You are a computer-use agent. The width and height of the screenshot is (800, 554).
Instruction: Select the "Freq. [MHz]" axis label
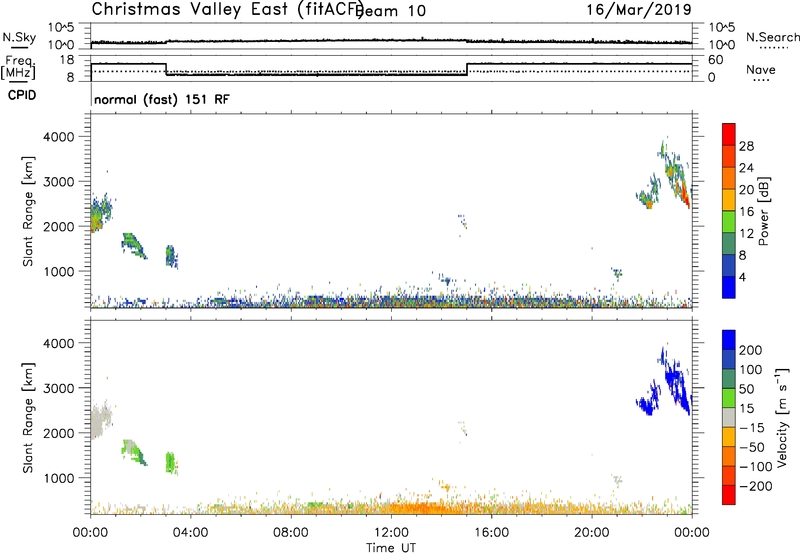tap(19, 68)
